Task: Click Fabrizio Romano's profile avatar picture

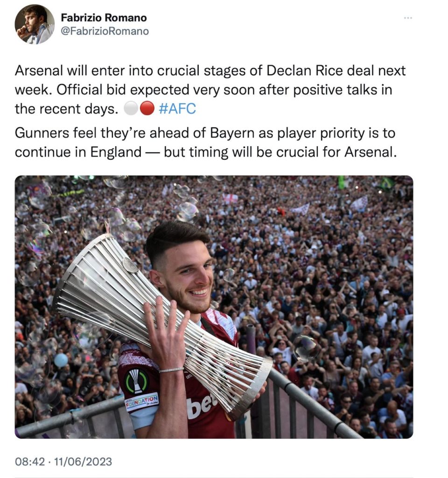Action: coord(35,24)
